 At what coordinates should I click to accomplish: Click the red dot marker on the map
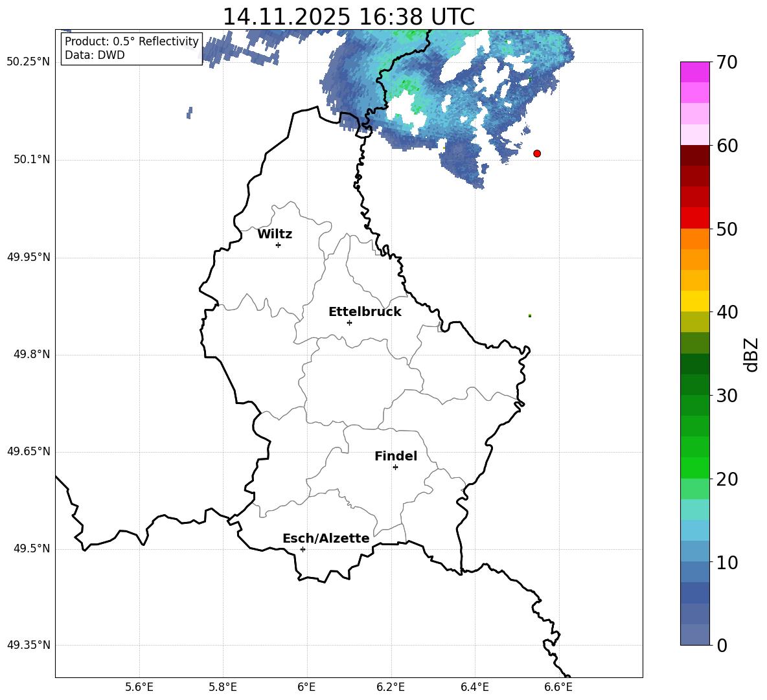pyautogui.click(x=537, y=153)
